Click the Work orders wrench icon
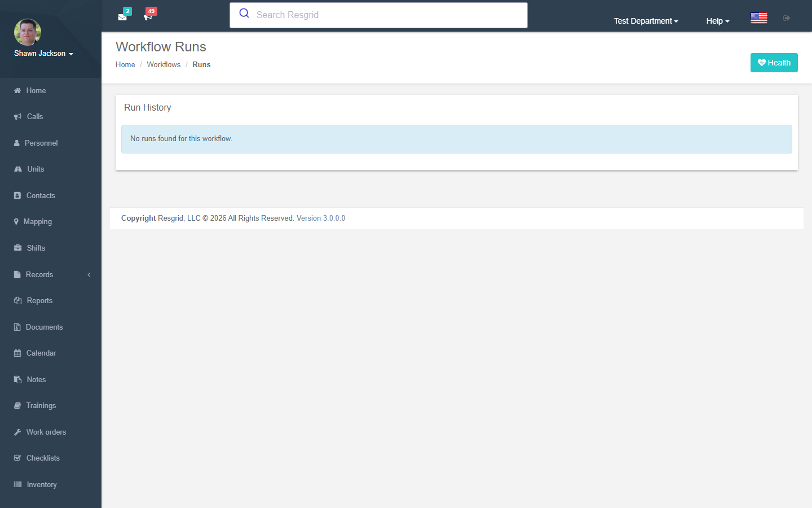The image size is (812, 508). click(x=17, y=432)
